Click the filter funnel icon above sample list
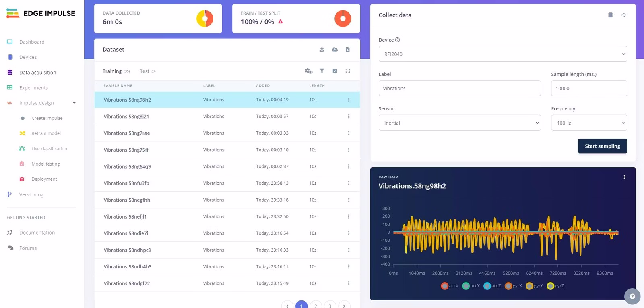644x308 pixels. pyautogui.click(x=322, y=71)
